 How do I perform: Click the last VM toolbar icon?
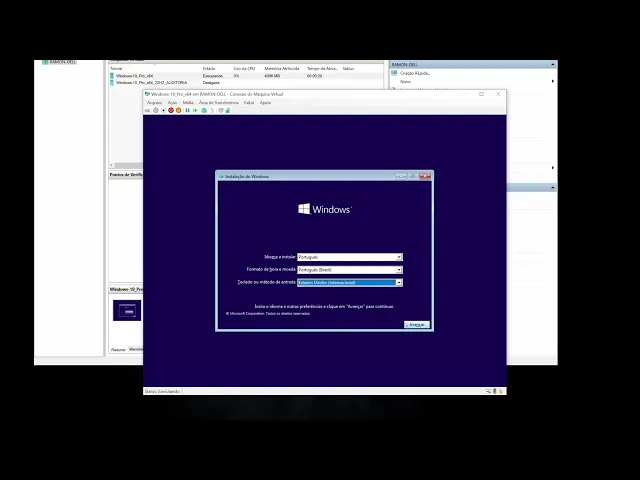[228, 111]
